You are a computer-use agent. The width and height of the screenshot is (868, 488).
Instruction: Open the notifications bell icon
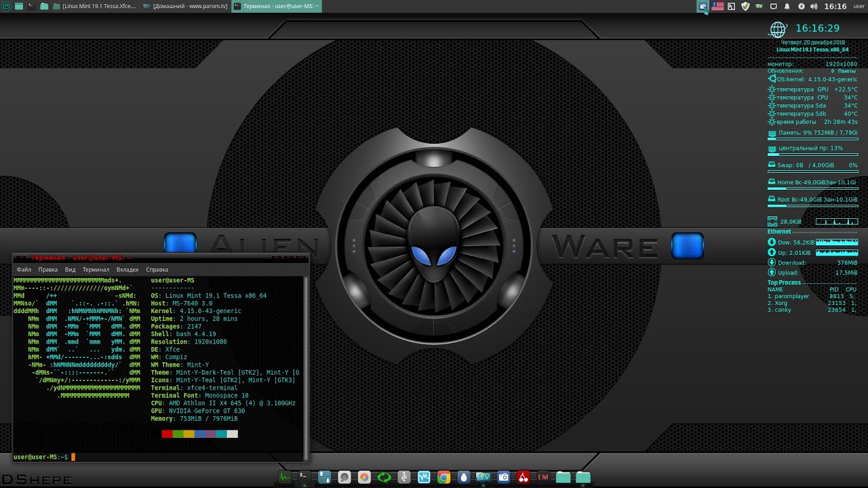pyautogui.click(x=787, y=6)
